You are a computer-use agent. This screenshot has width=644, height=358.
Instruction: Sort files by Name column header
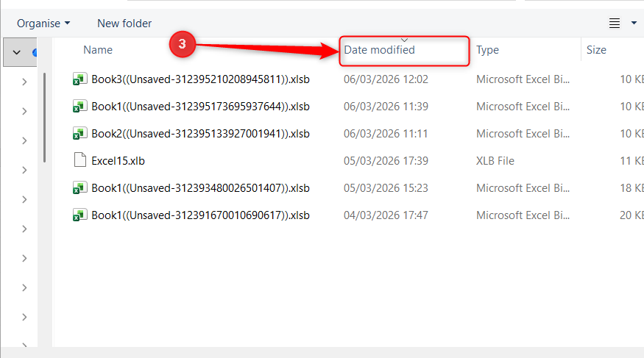pyautogui.click(x=98, y=50)
